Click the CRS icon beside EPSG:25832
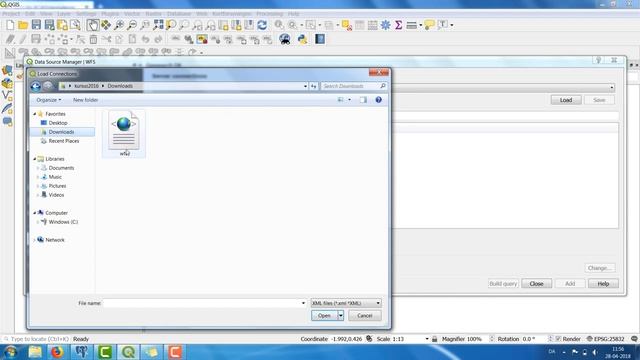This screenshot has width=640, height=360. pos(589,339)
